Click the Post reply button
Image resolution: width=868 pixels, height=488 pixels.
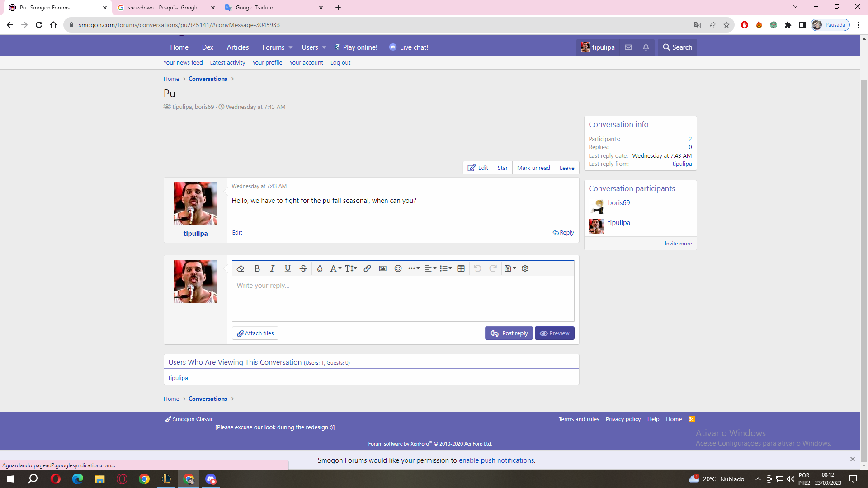click(509, 333)
